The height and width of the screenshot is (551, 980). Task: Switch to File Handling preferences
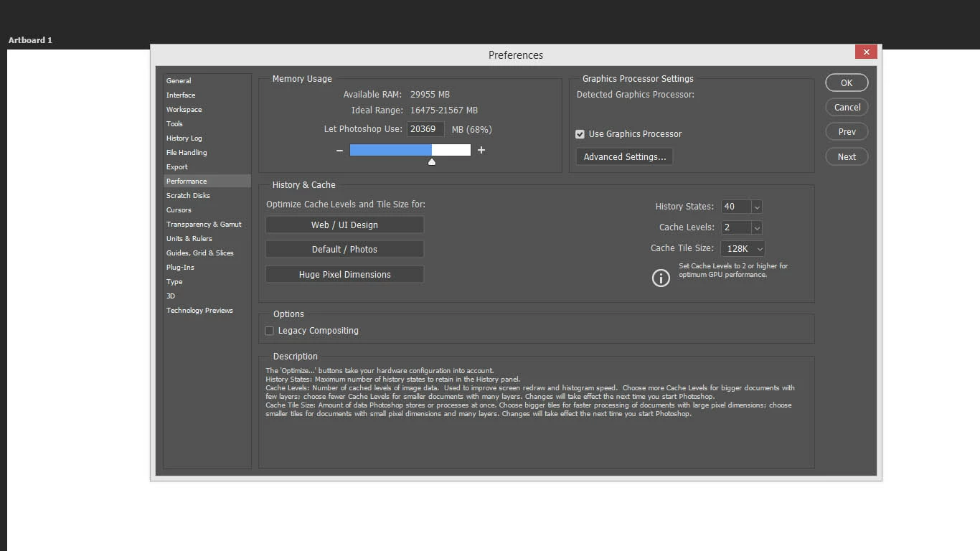click(207, 153)
